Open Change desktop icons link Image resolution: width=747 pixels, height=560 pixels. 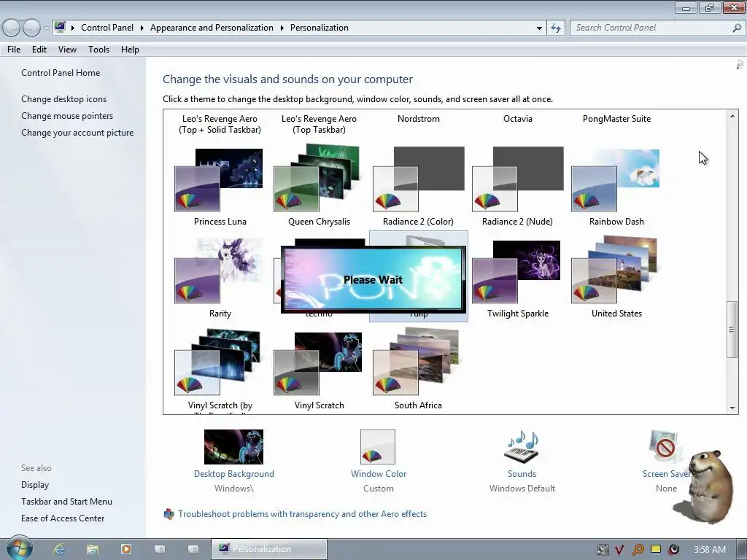click(64, 99)
